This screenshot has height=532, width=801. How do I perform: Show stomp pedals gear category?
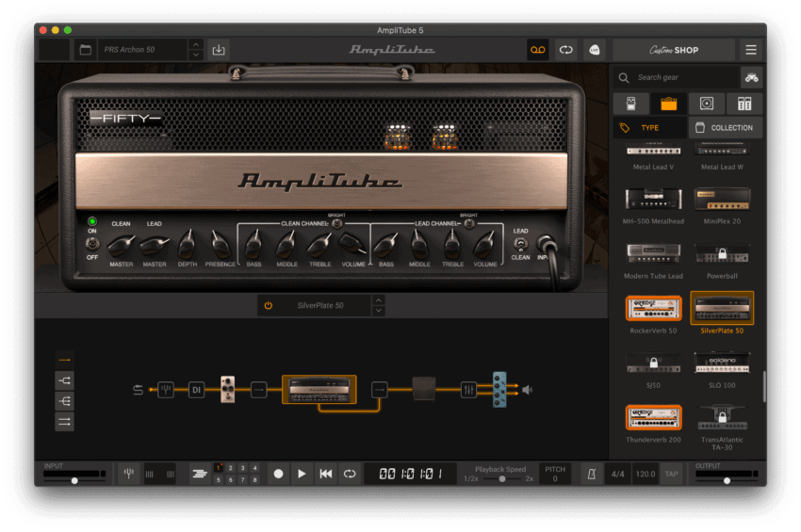coord(631,105)
